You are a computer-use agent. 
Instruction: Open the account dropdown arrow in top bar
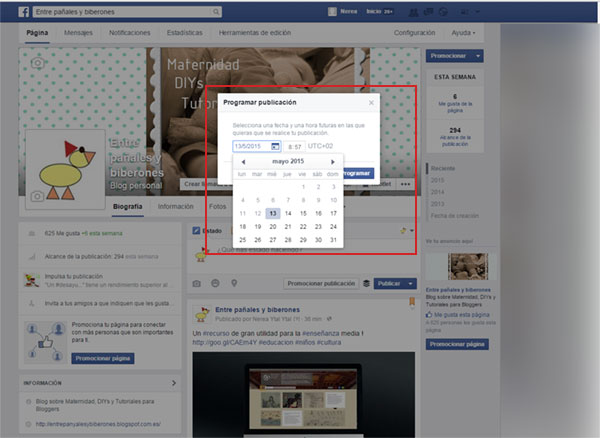[478, 12]
